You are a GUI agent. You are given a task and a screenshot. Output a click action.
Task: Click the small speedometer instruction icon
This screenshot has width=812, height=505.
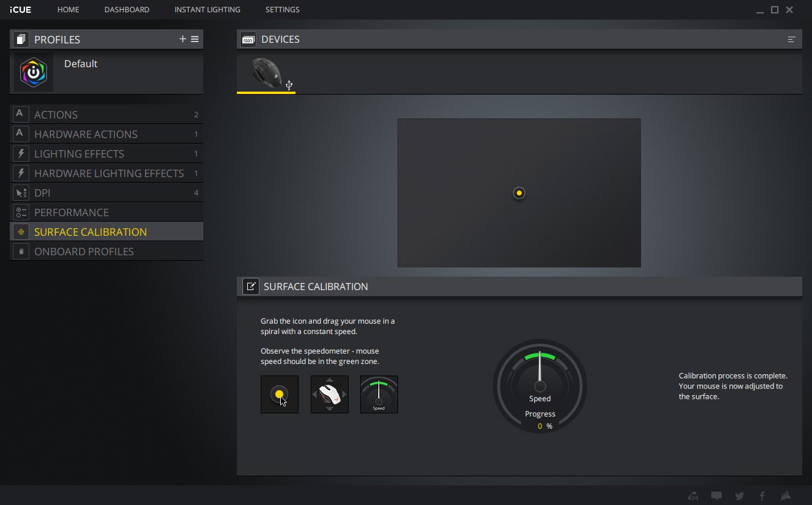pyautogui.click(x=379, y=394)
